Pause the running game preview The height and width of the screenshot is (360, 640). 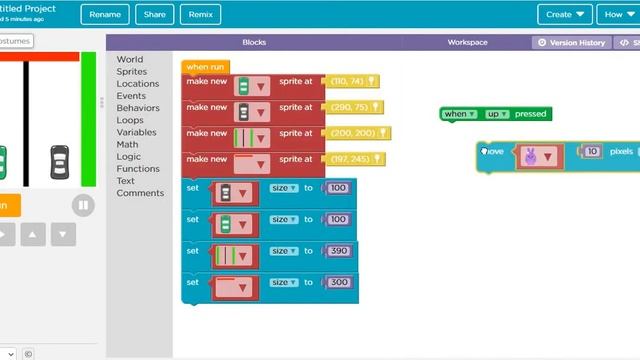coord(83,205)
